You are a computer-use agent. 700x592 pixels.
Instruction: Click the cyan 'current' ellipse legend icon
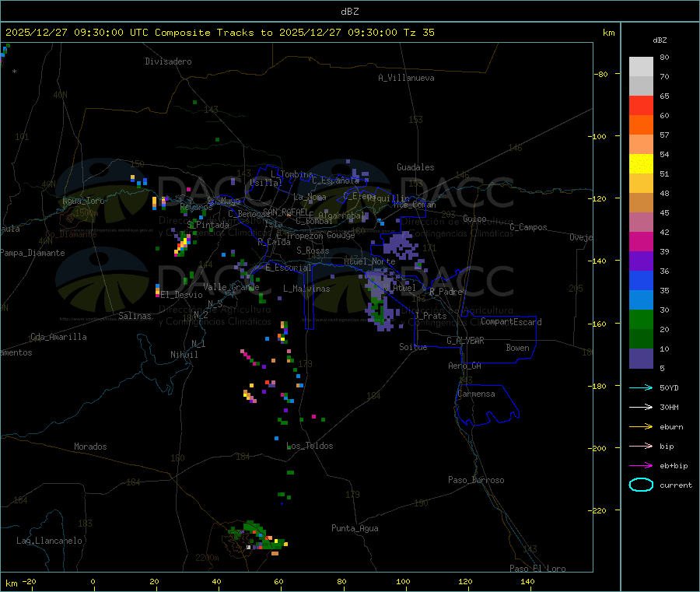click(x=641, y=485)
